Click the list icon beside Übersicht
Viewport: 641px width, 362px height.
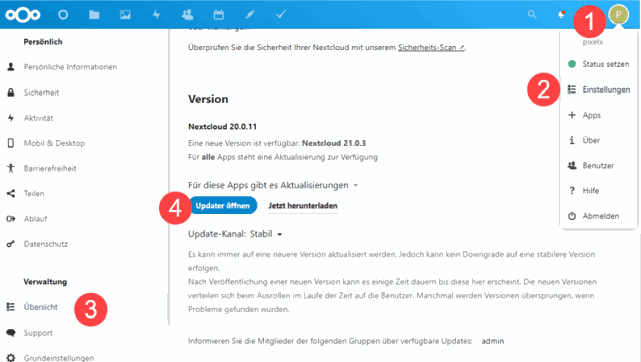click(x=11, y=307)
